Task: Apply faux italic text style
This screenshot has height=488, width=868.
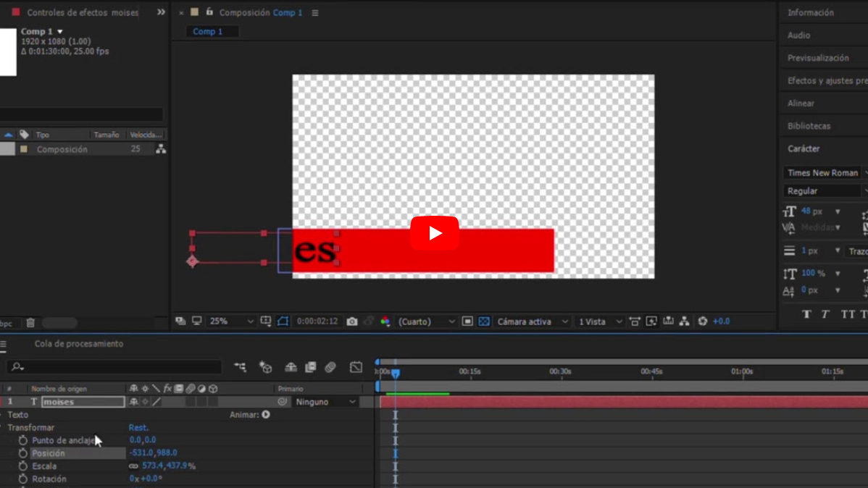Action: coord(825,314)
